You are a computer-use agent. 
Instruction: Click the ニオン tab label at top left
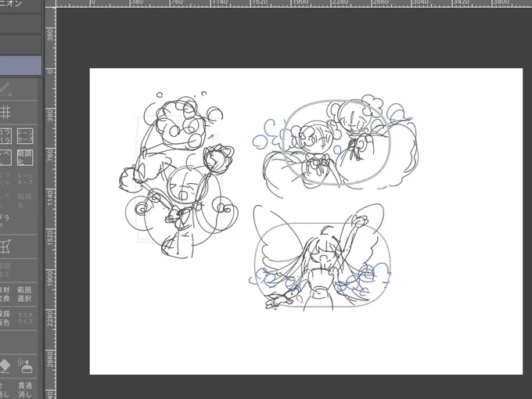(11, 3)
